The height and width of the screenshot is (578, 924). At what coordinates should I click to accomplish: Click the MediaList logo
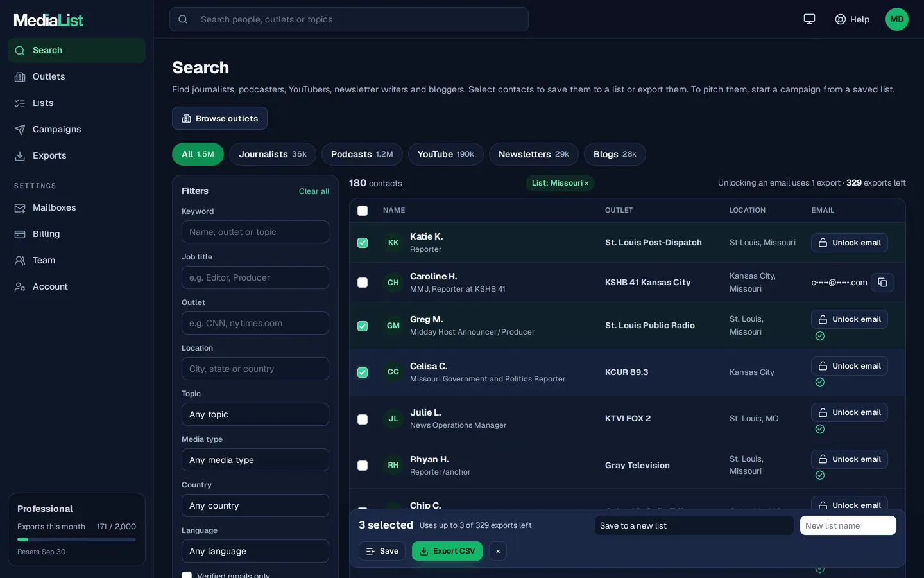pos(49,20)
